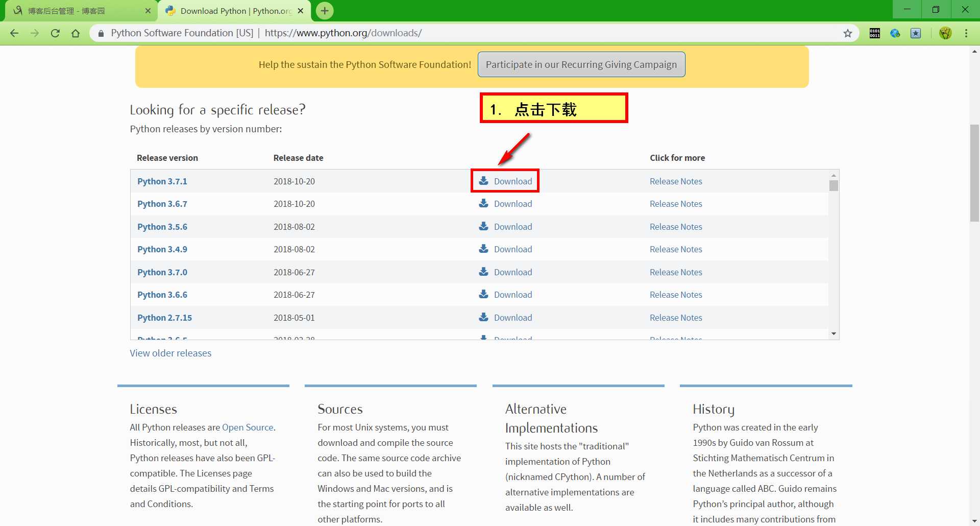Open a new tab with plus button

(325, 11)
